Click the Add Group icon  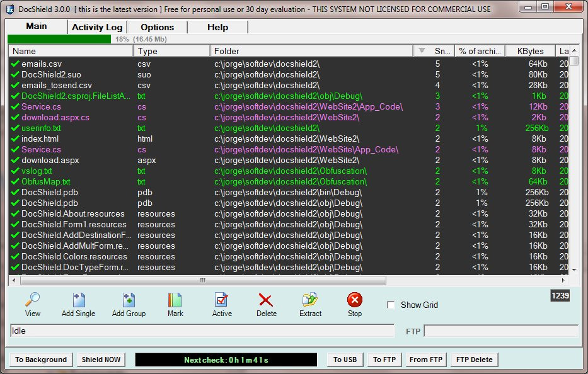(x=129, y=300)
